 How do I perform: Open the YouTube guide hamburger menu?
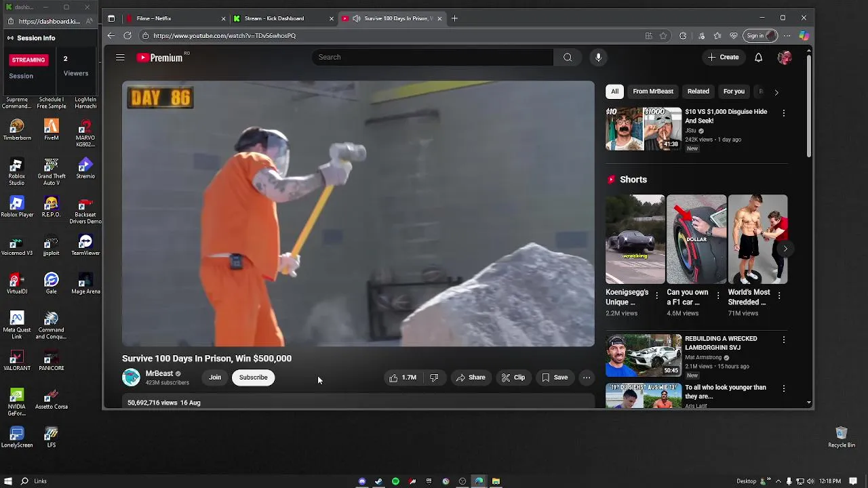(x=120, y=58)
